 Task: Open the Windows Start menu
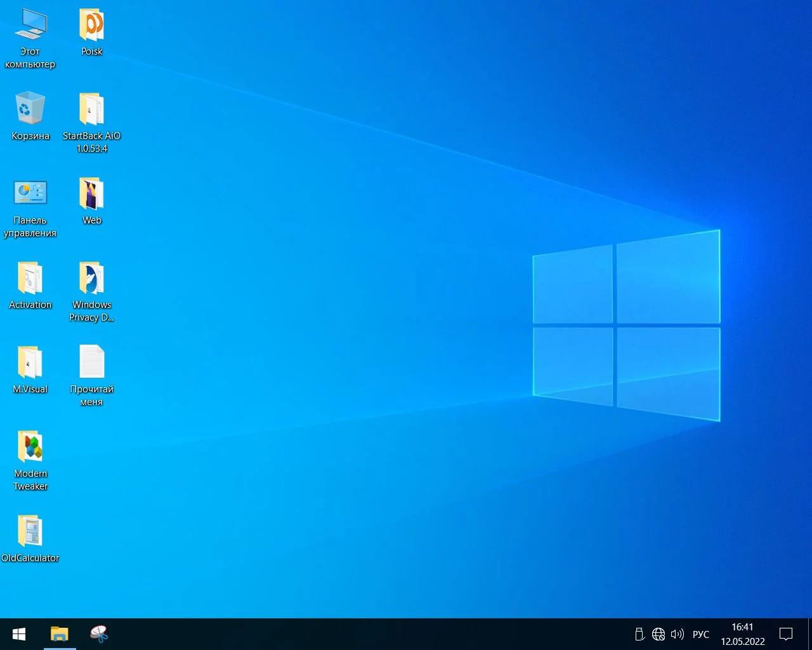coord(19,634)
